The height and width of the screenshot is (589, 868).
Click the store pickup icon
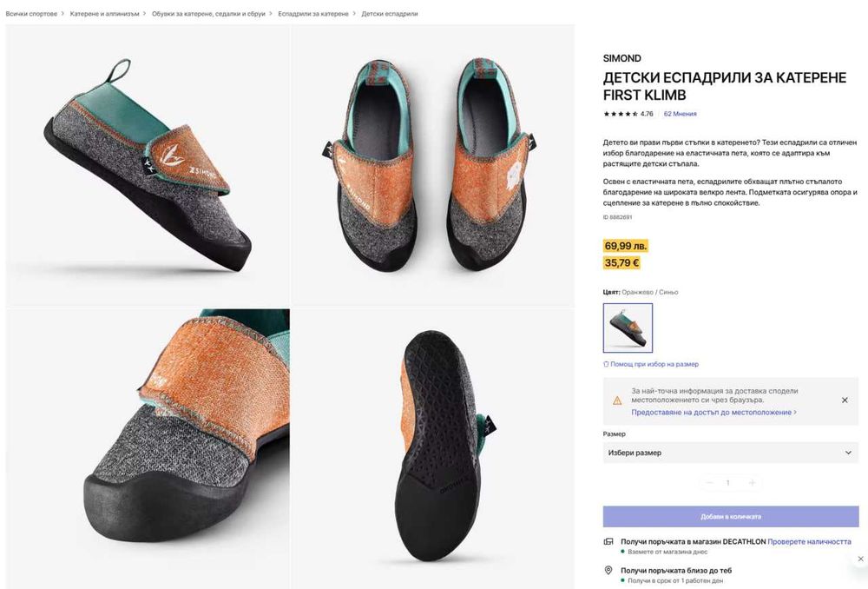(608, 541)
